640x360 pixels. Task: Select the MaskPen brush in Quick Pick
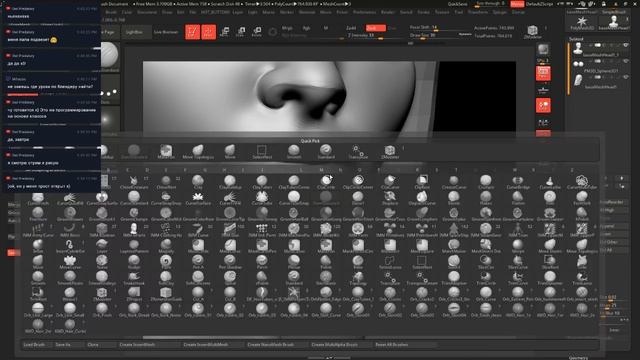point(166,151)
